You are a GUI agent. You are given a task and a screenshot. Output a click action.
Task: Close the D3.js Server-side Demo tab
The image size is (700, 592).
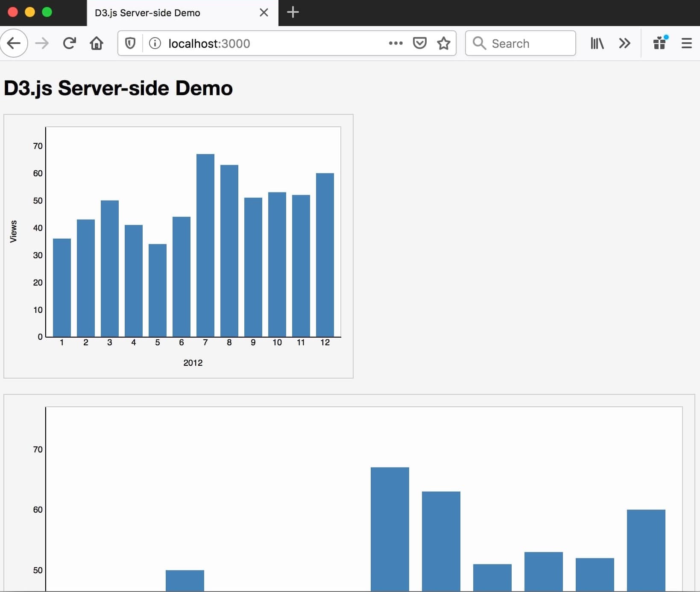(x=264, y=13)
